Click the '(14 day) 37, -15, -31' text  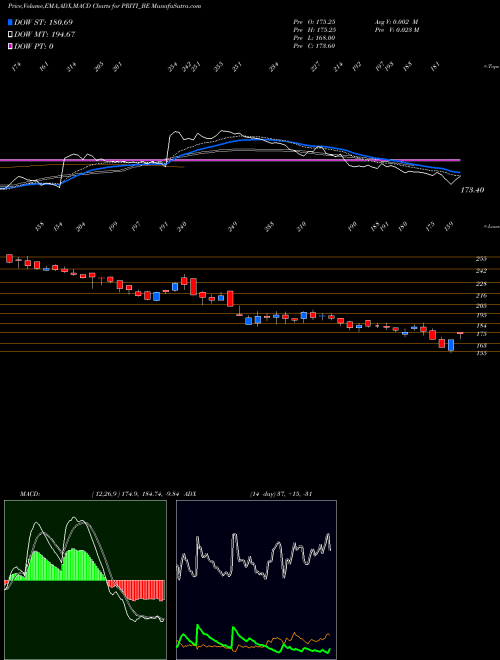[280, 494]
